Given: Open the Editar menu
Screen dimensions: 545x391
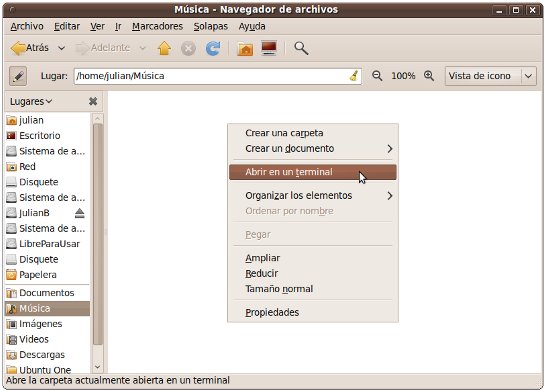Looking at the screenshot, I should (67, 26).
